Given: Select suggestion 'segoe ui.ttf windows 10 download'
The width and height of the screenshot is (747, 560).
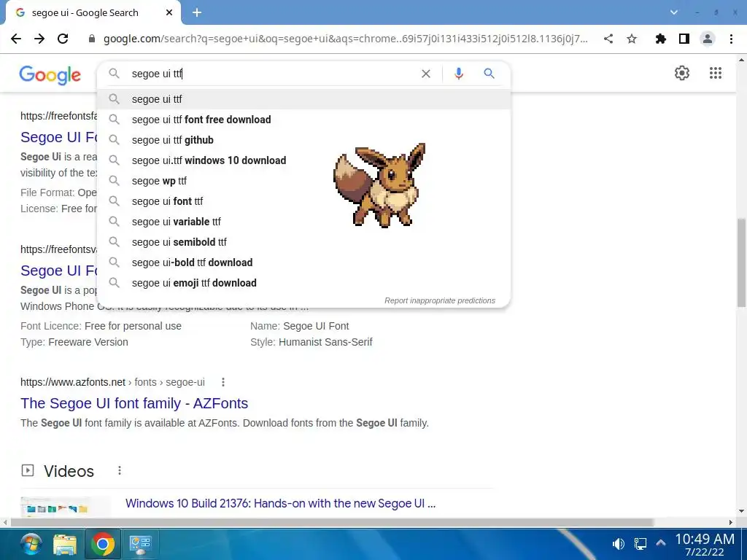Looking at the screenshot, I should 304,160.
